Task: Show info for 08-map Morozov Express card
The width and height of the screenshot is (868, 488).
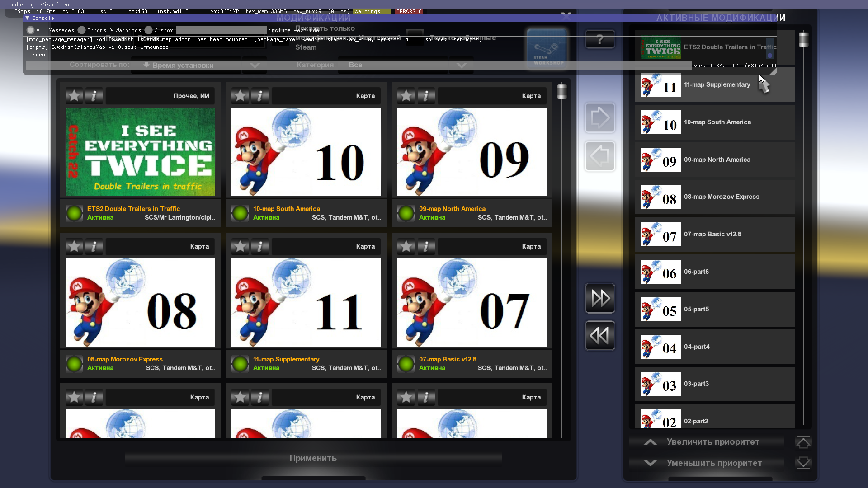Action: point(94,246)
